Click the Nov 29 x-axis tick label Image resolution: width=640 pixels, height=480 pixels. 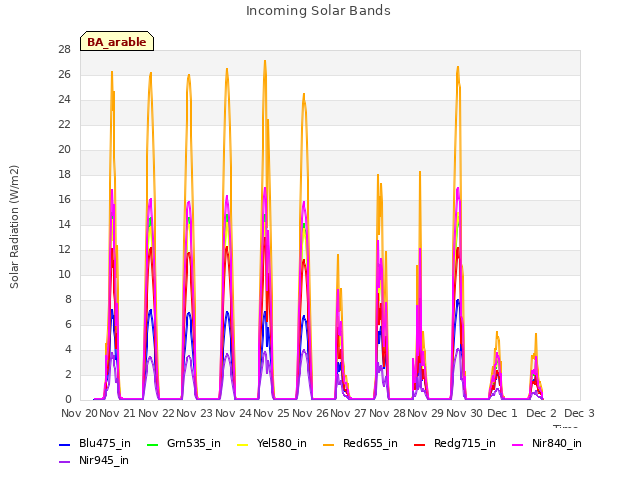click(425, 413)
